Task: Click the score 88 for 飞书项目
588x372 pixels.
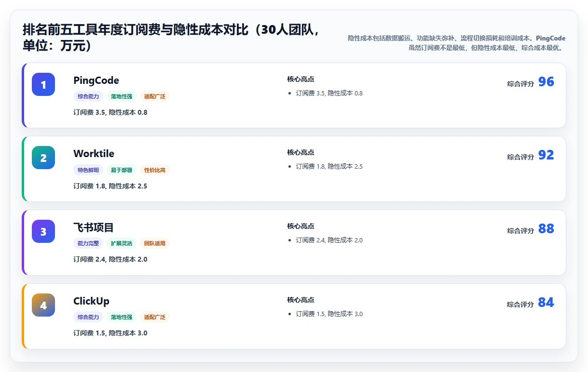Action: tap(546, 229)
